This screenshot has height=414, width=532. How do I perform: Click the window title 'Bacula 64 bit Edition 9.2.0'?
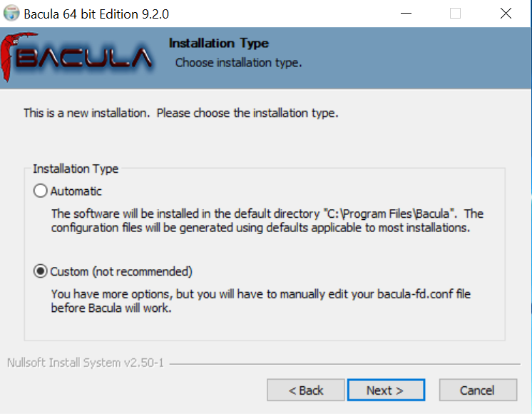tap(96, 14)
